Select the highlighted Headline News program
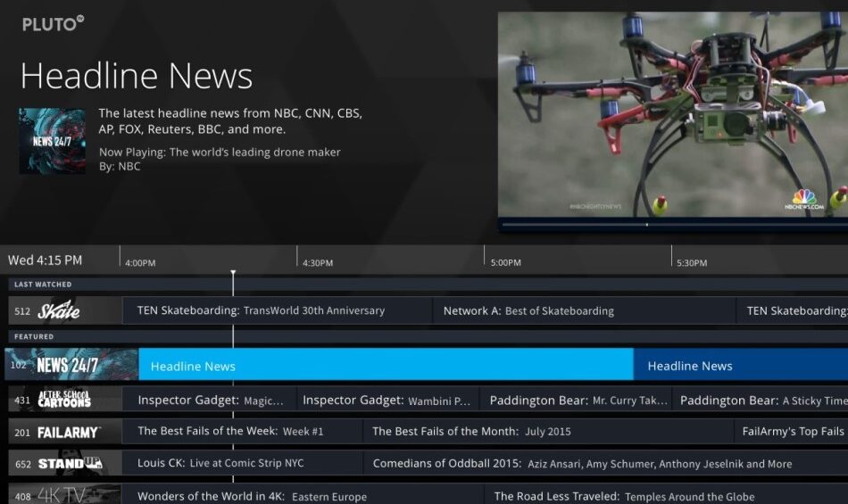Viewport: 848px width, 504px height. point(386,365)
